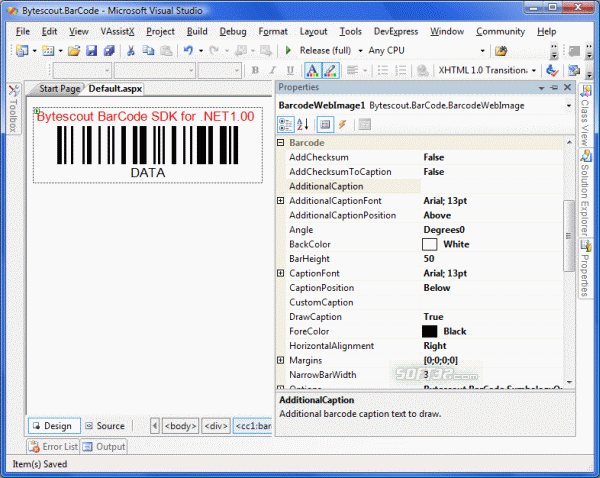Switch to Source view
Viewport: 600px width, 478px height.
tap(105, 426)
